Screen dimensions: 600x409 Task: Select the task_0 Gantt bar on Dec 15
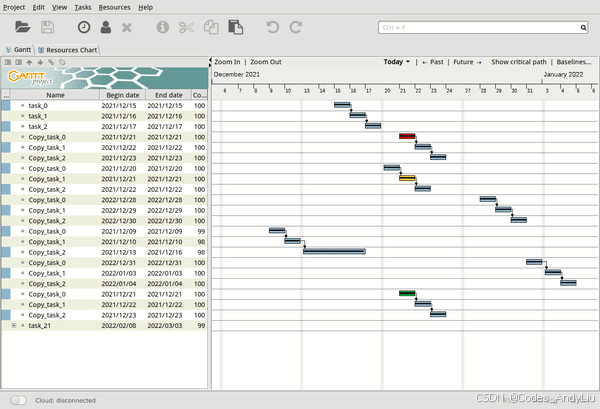point(342,105)
